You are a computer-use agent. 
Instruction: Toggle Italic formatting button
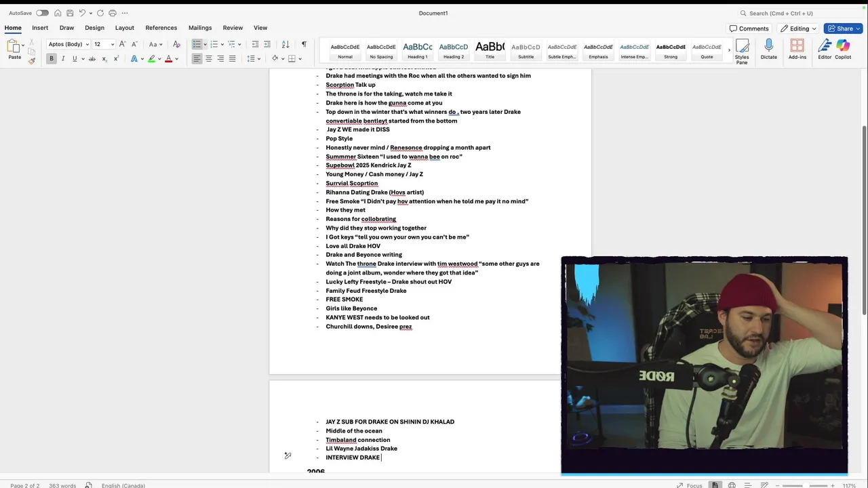tap(63, 59)
